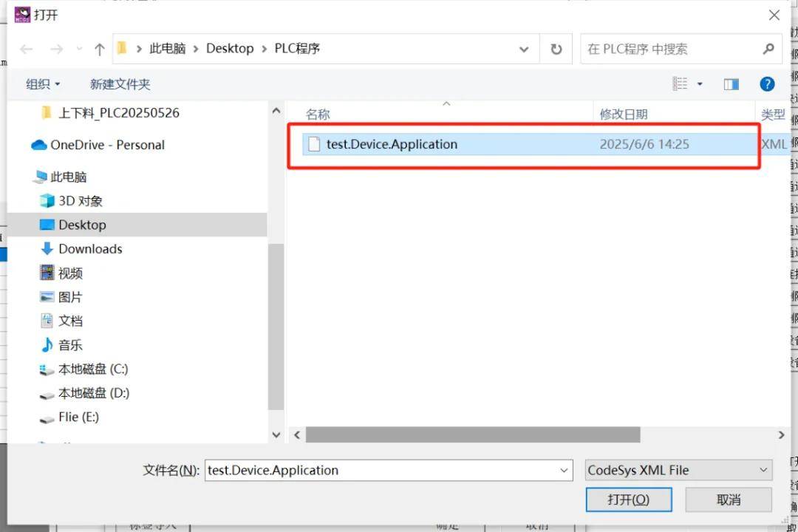Click the 取消 button
Image resolution: width=798 pixels, height=532 pixels.
(728, 499)
